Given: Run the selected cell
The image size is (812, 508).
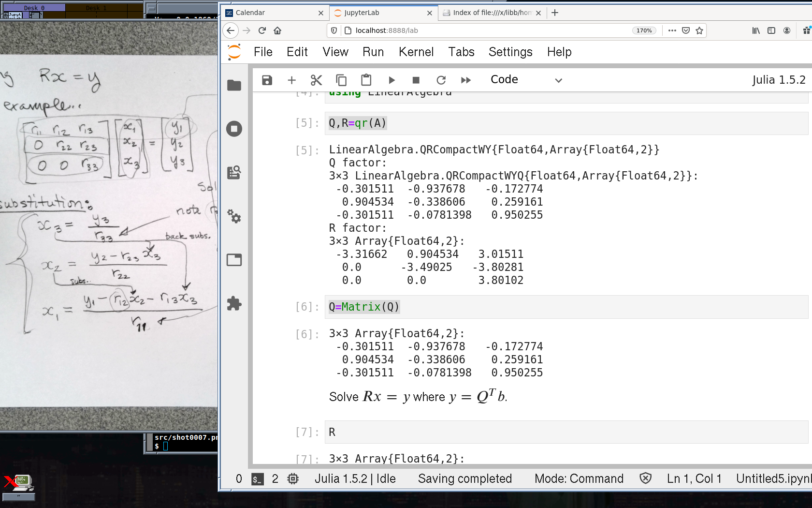Looking at the screenshot, I should tap(391, 80).
